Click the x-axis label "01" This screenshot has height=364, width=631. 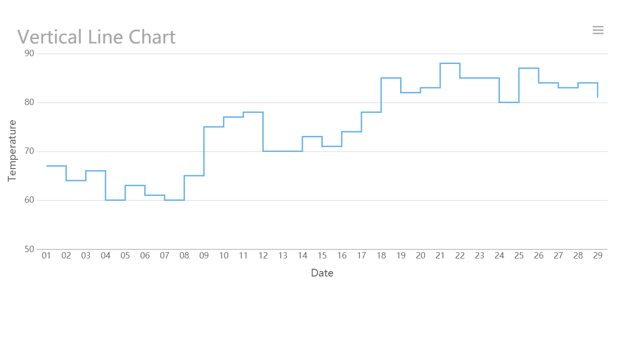click(x=46, y=256)
